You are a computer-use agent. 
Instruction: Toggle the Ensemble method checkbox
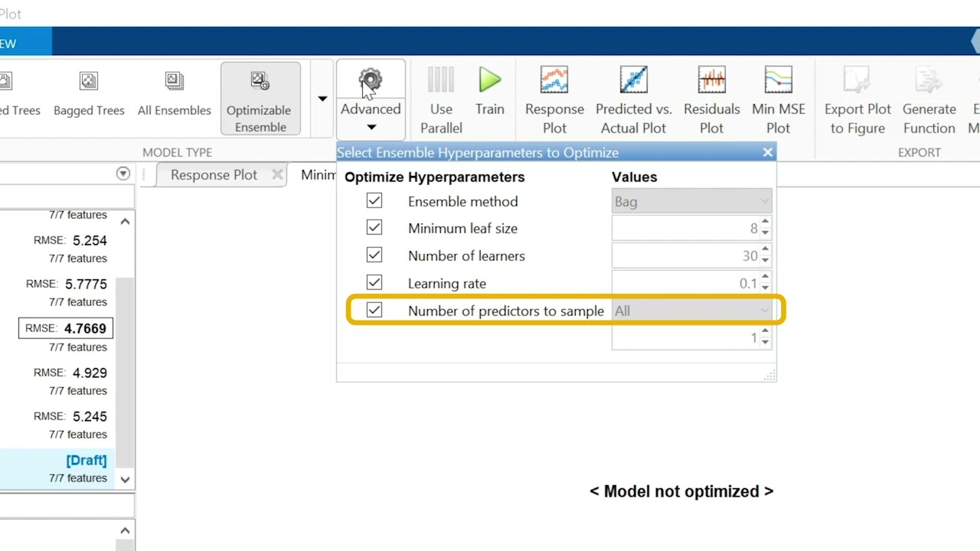[x=374, y=201]
